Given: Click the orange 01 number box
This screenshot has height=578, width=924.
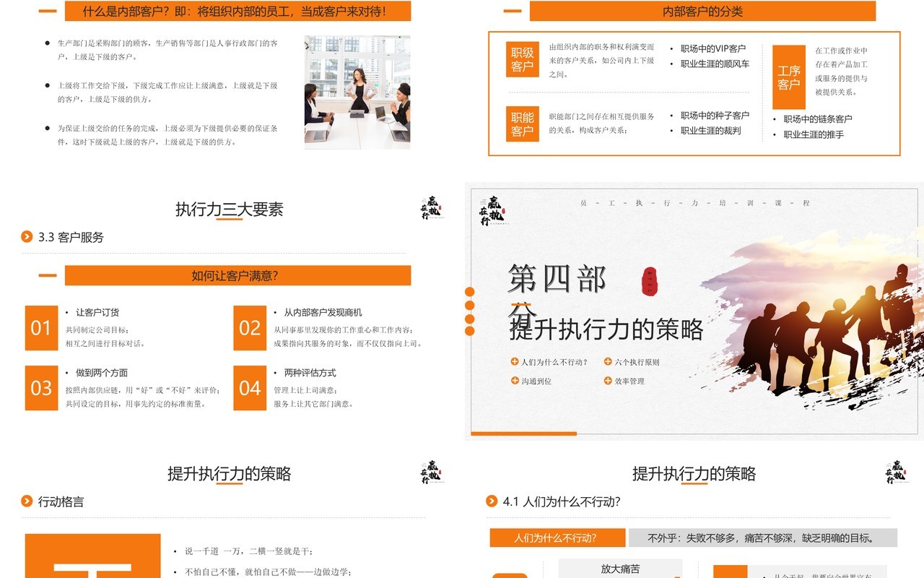Looking at the screenshot, I should click(41, 328).
